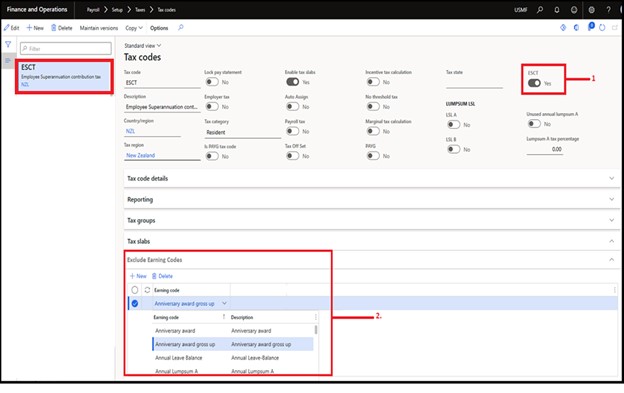The image size is (624, 393).
Task: Toggle the ESCT switch
Action: coord(534,83)
